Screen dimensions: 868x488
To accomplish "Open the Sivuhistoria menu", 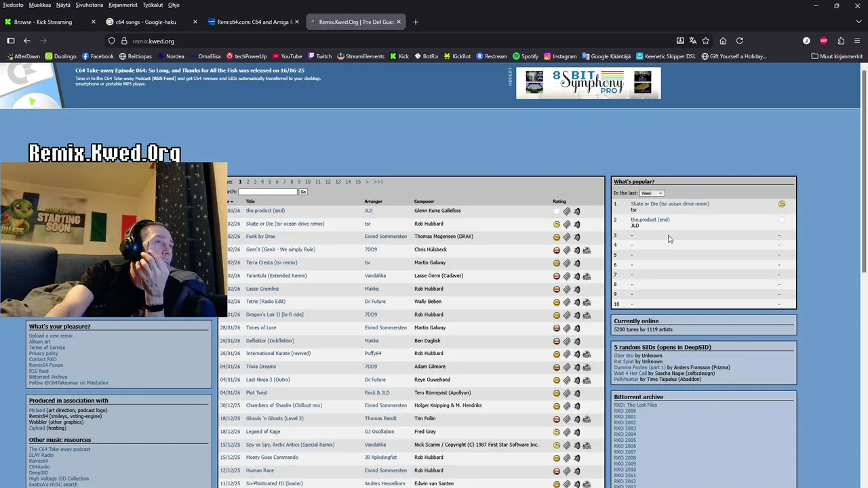I will [x=90, y=5].
